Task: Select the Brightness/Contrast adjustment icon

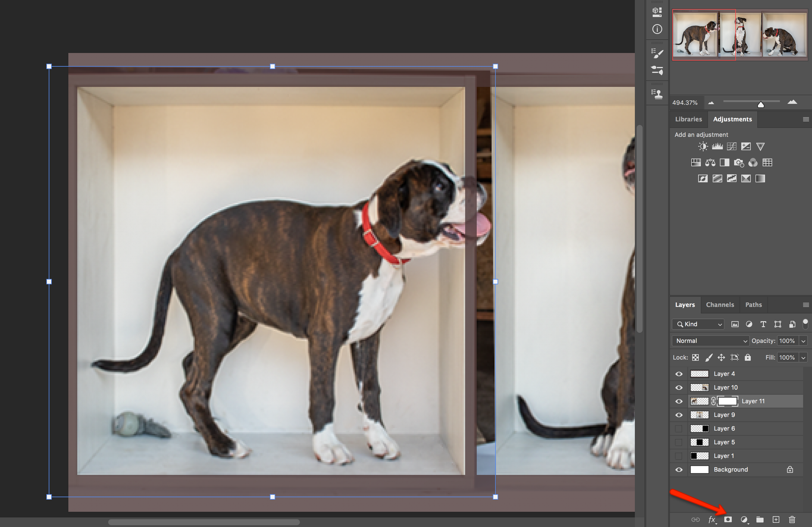Action: click(x=703, y=146)
